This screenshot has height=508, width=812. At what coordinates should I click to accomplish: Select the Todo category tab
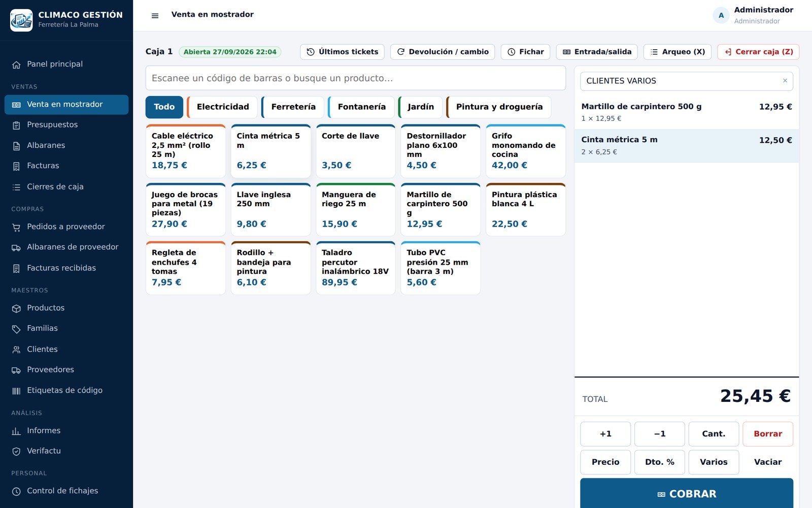pyautogui.click(x=164, y=107)
